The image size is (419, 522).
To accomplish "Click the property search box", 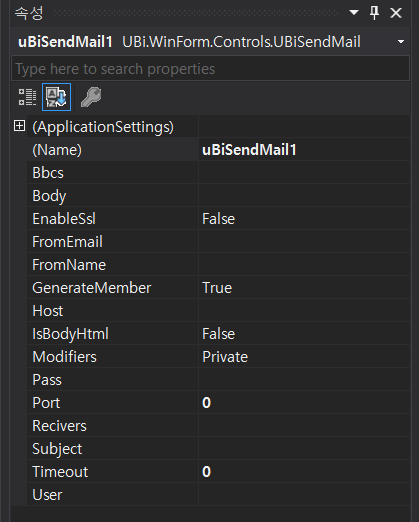I will [x=210, y=69].
